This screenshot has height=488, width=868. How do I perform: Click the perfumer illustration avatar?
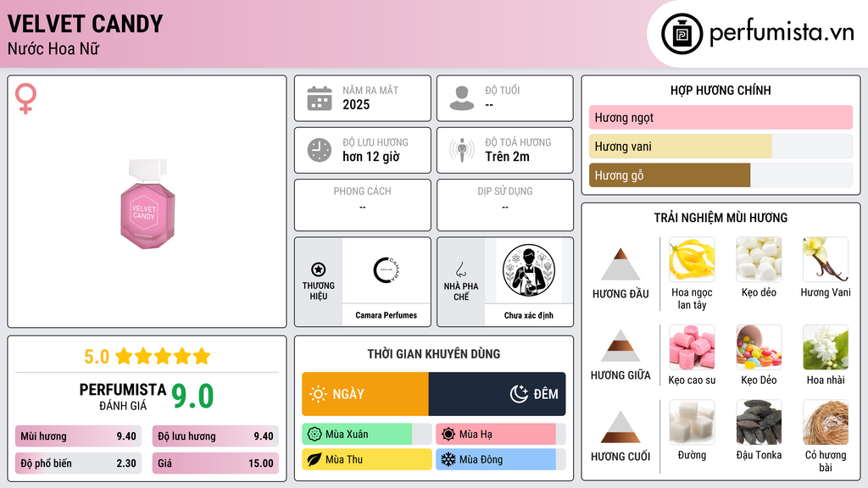click(x=529, y=270)
